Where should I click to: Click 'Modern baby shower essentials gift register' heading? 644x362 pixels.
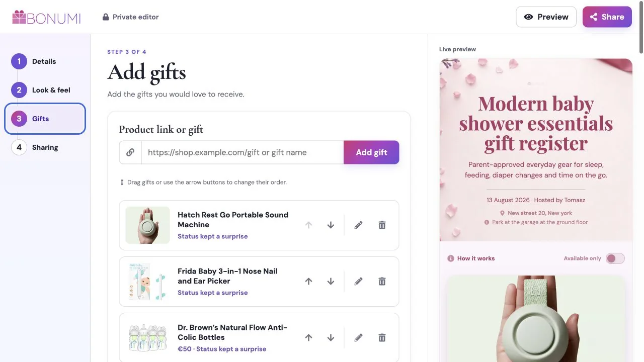[536, 123]
